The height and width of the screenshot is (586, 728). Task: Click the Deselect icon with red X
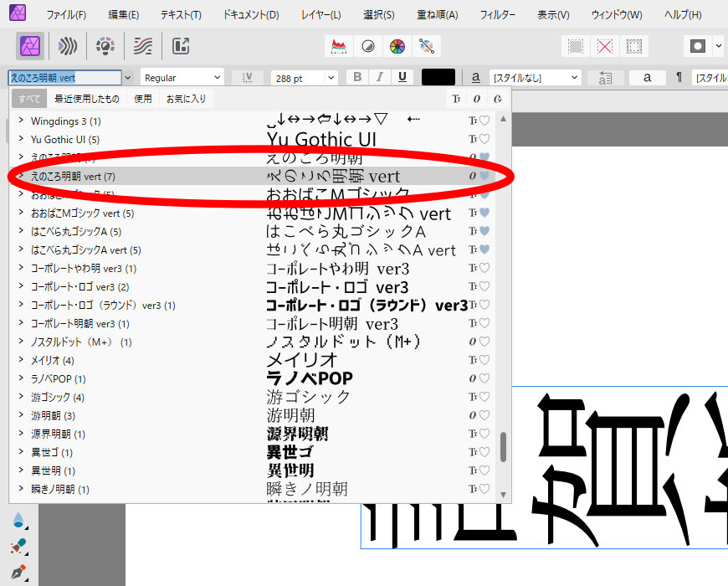(605, 46)
